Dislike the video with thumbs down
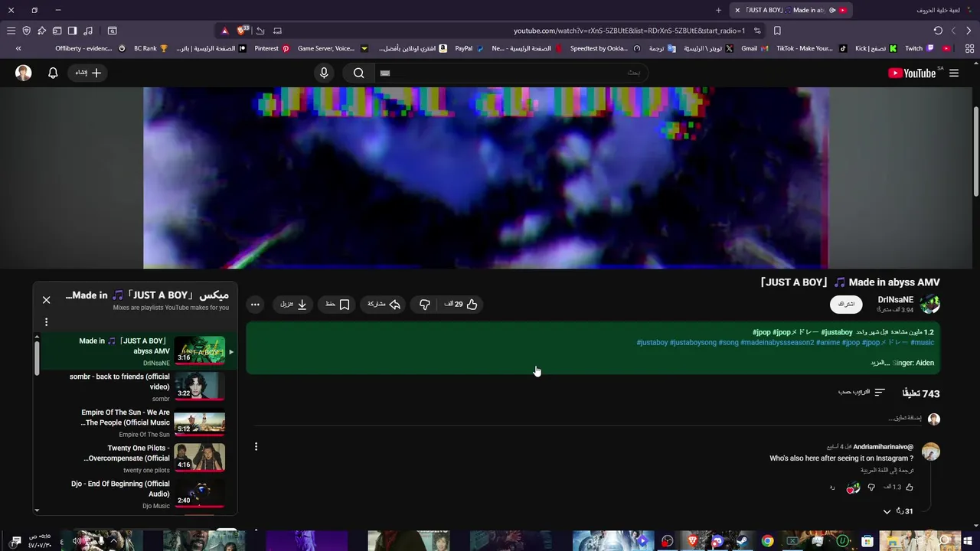The height and width of the screenshot is (551, 980). 424,305
